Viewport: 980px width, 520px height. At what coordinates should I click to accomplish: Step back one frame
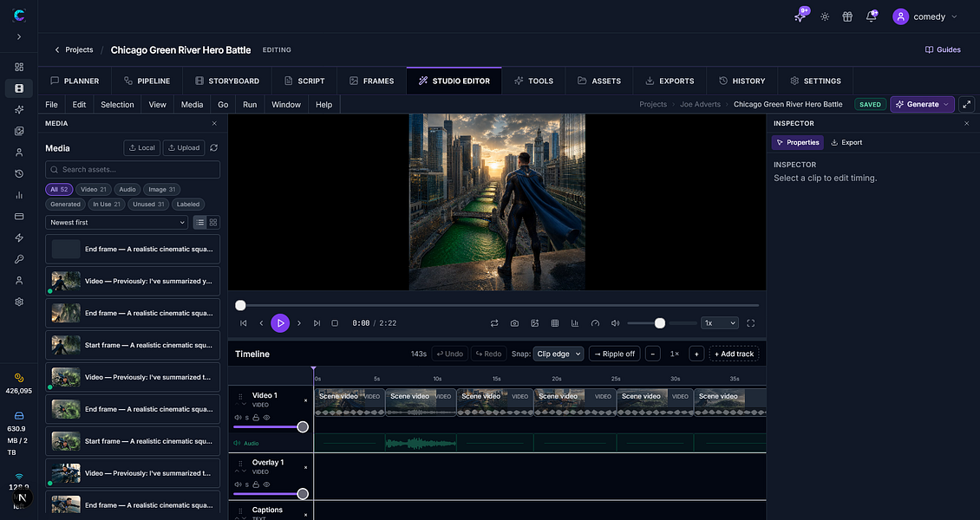[261, 323]
